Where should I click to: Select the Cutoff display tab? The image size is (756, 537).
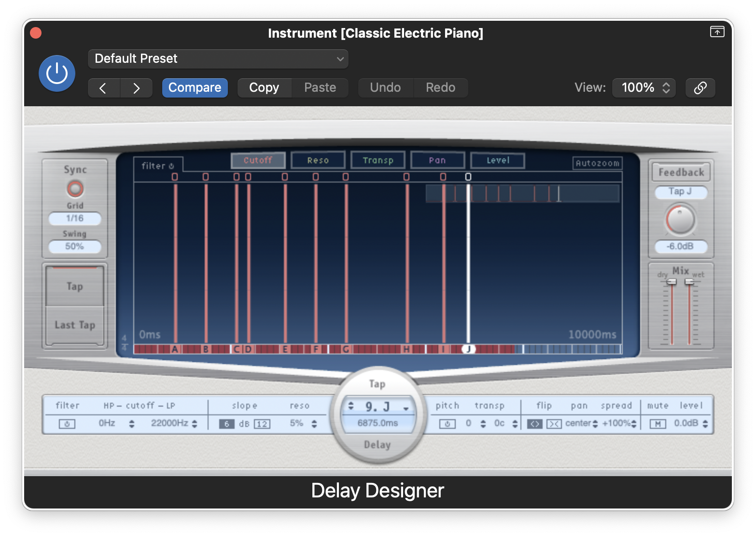click(258, 160)
